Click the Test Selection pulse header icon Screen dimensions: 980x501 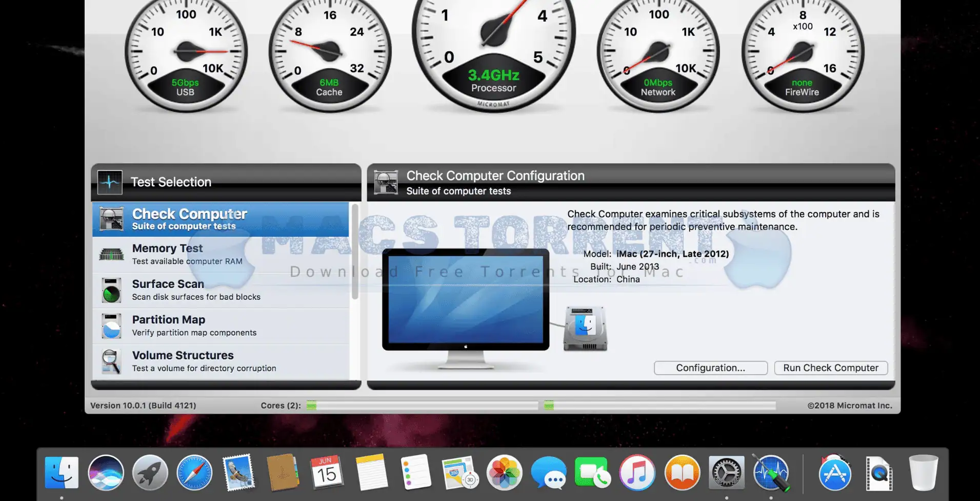(110, 182)
